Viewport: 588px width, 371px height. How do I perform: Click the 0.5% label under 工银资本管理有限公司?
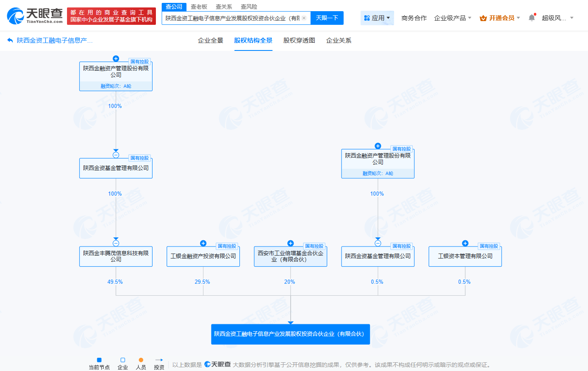click(464, 282)
